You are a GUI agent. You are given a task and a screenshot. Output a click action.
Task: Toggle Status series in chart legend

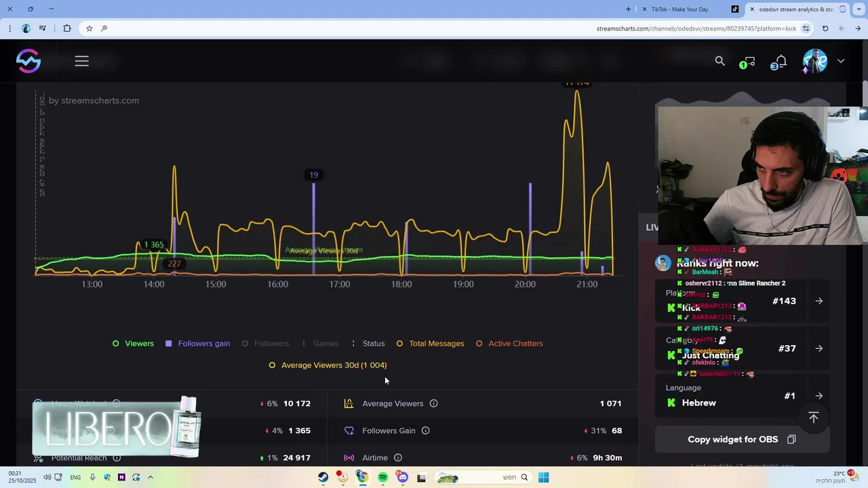click(x=368, y=344)
